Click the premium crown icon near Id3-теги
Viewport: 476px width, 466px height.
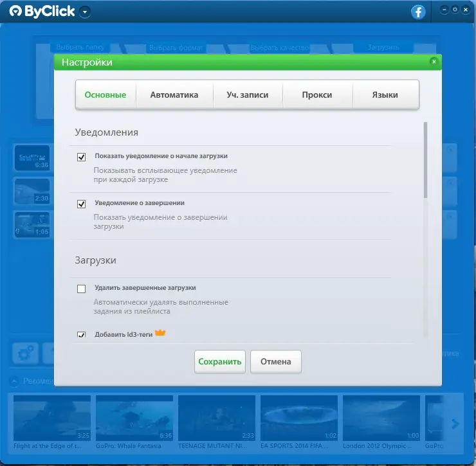(160, 333)
